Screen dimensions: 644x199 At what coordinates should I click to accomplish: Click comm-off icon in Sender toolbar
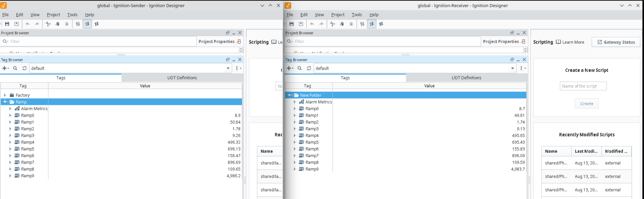[78, 24]
